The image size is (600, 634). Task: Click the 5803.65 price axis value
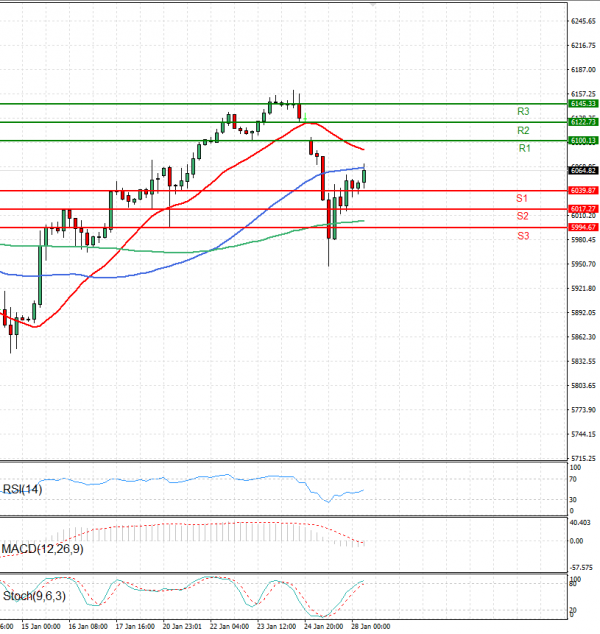[x=583, y=385]
